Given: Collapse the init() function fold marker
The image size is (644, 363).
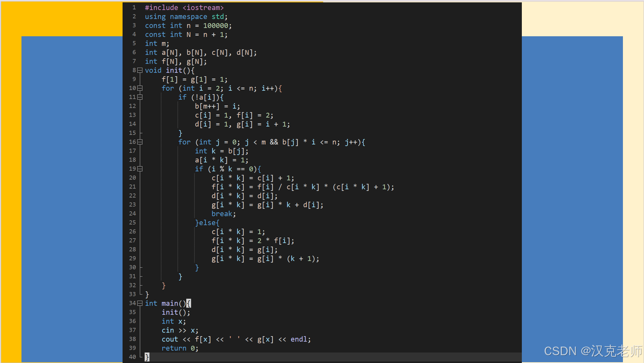Looking at the screenshot, I should tap(140, 70).
